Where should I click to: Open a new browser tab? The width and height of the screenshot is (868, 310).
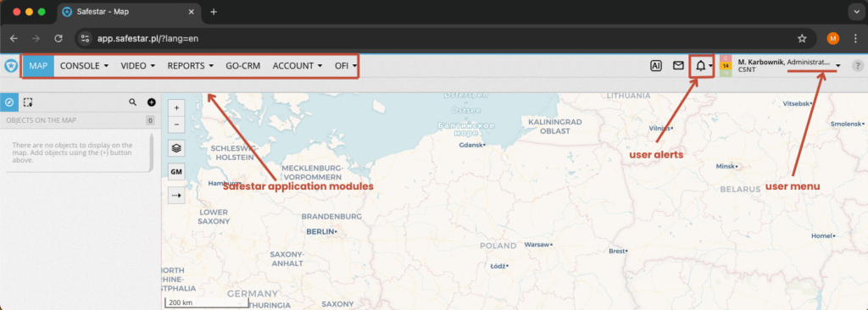click(x=214, y=12)
